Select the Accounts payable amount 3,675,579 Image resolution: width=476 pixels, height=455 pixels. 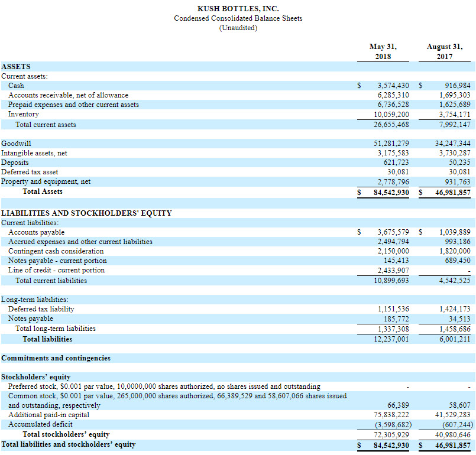pyautogui.click(x=394, y=232)
